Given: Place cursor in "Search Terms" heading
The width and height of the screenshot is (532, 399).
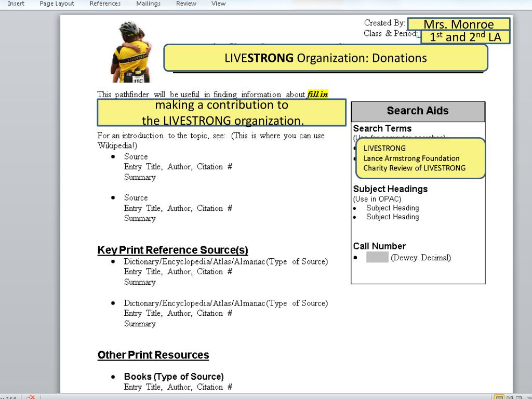Looking at the screenshot, I should point(382,128).
